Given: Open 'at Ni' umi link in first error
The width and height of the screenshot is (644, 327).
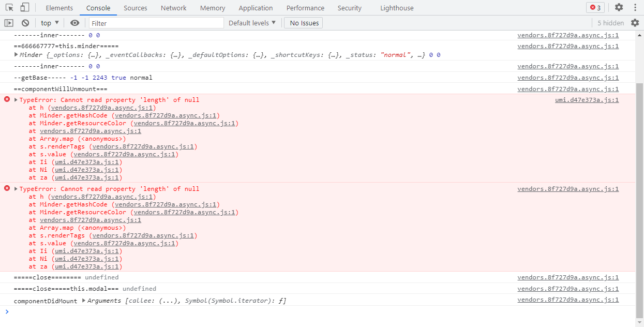Looking at the screenshot, I should pyautogui.click(x=87, y=170).
